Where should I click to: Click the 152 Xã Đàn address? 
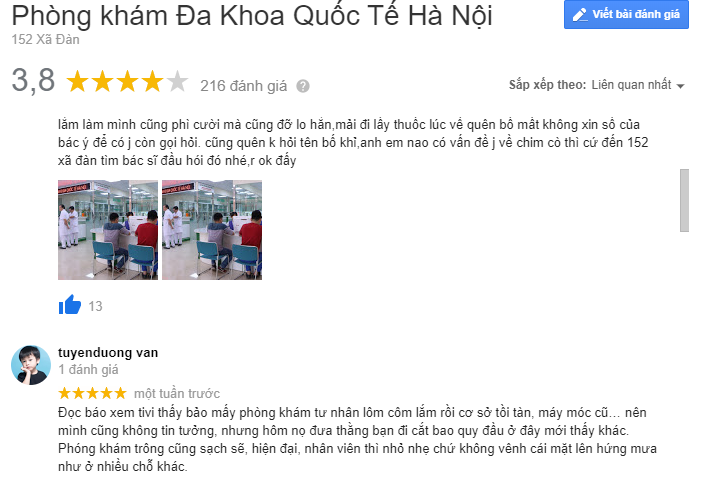46,40
